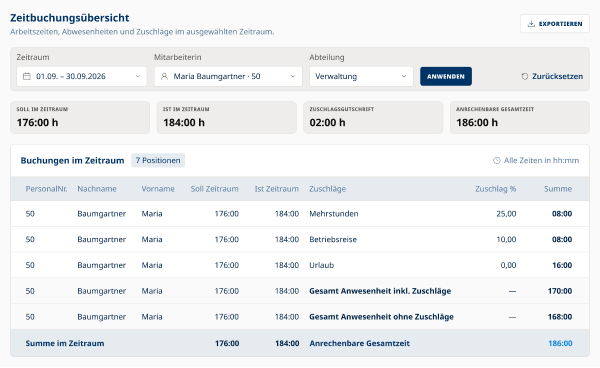
Task: Click the 25,00 Zuschlag value
Action: coord(506,214)
